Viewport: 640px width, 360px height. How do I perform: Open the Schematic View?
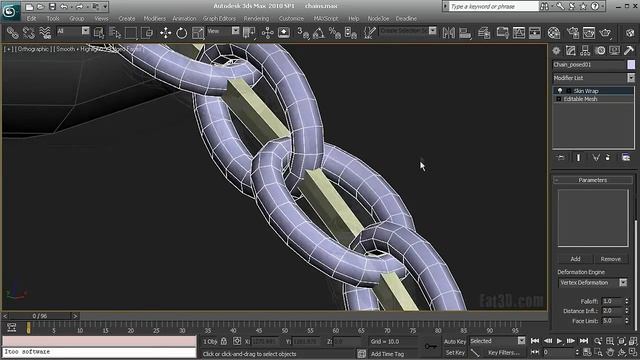(519, 33)
